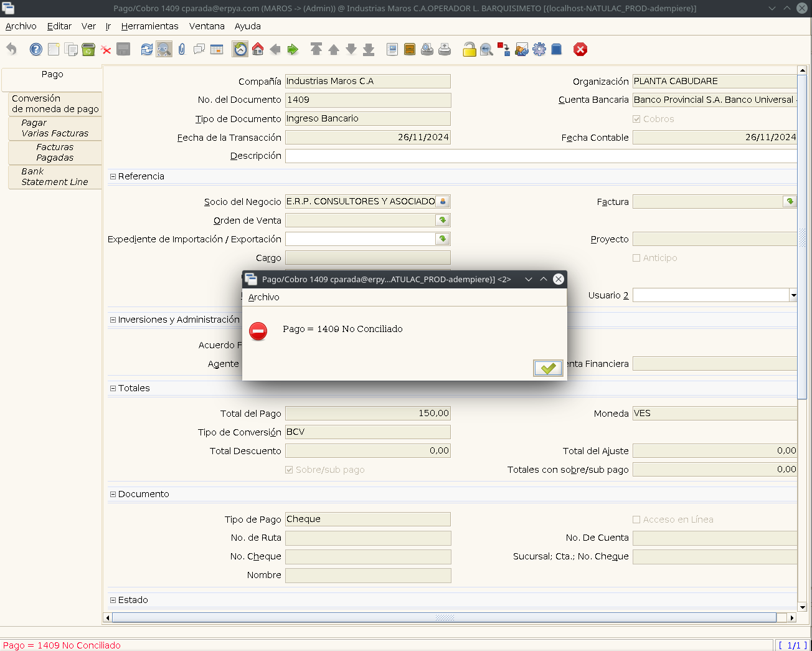Jump to the last record icon
The image size is (812, 651).
(x=369, y=49)
